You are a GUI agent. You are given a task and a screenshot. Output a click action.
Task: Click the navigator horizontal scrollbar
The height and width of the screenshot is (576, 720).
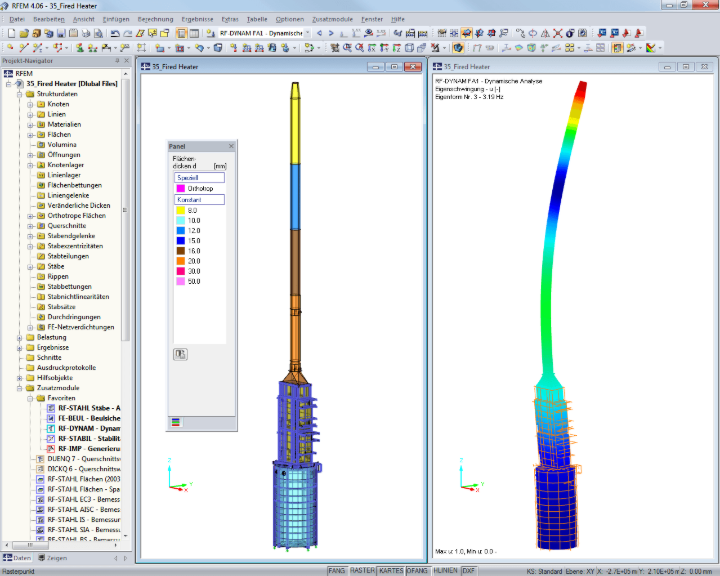click(x=30, y=545)
